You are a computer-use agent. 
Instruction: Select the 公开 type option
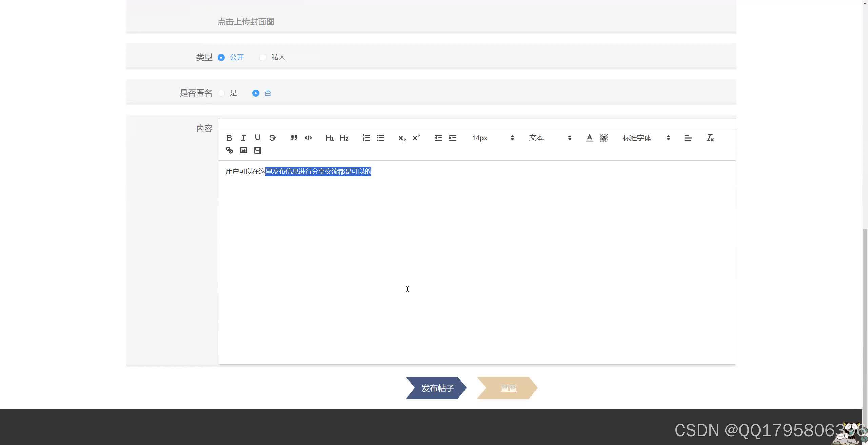221,58
